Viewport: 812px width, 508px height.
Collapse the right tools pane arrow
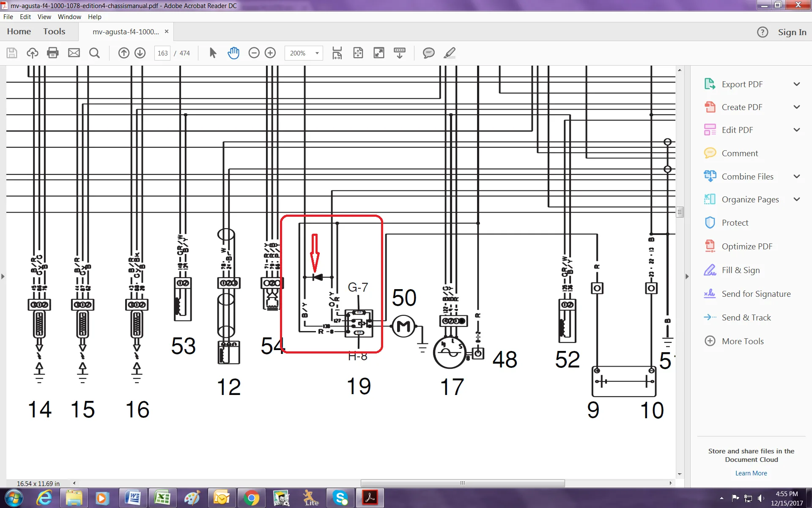tap(687, 276)
